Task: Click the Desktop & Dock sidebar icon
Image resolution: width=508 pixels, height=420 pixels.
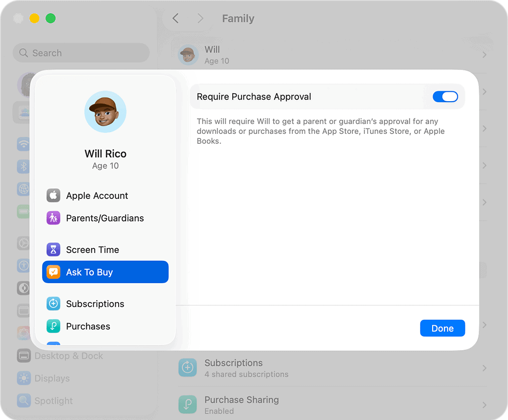Action: 24,356
